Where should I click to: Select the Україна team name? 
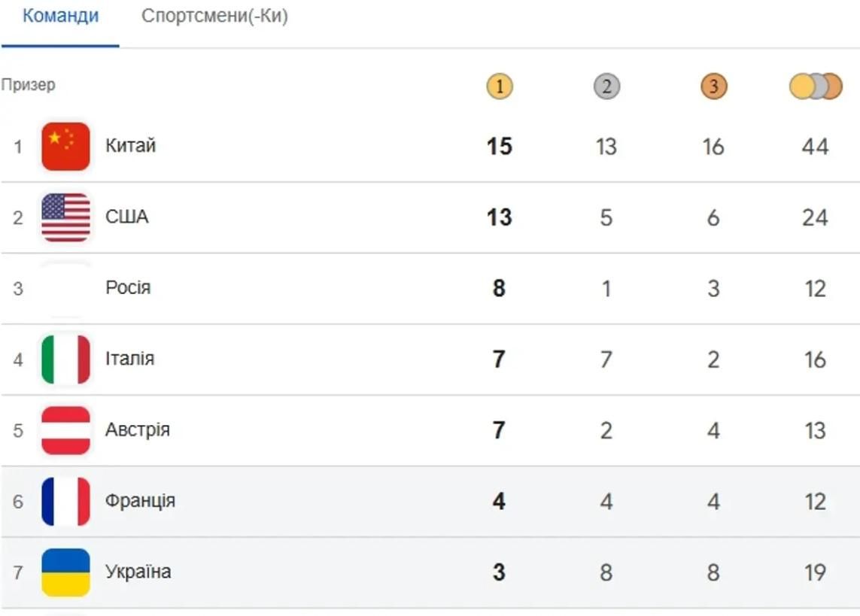tap(138, 572)
